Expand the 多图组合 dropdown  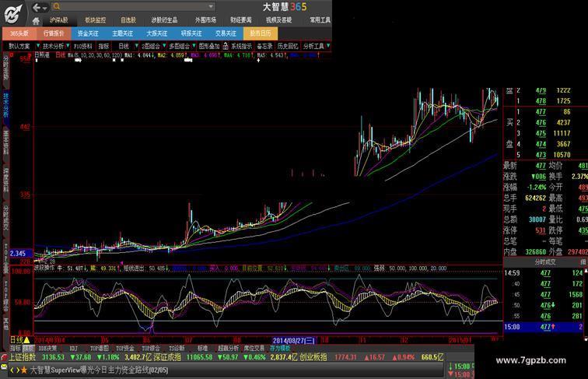coord(194,46)
